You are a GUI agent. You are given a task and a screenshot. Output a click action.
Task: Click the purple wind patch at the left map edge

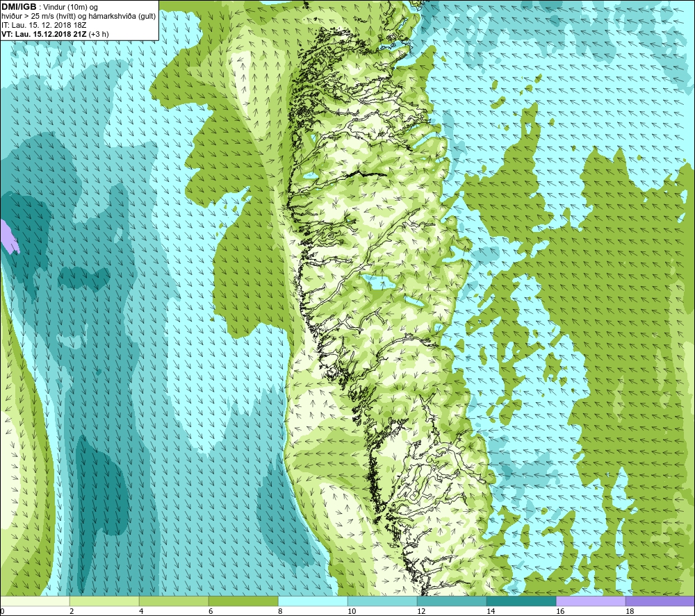(8, 237)
